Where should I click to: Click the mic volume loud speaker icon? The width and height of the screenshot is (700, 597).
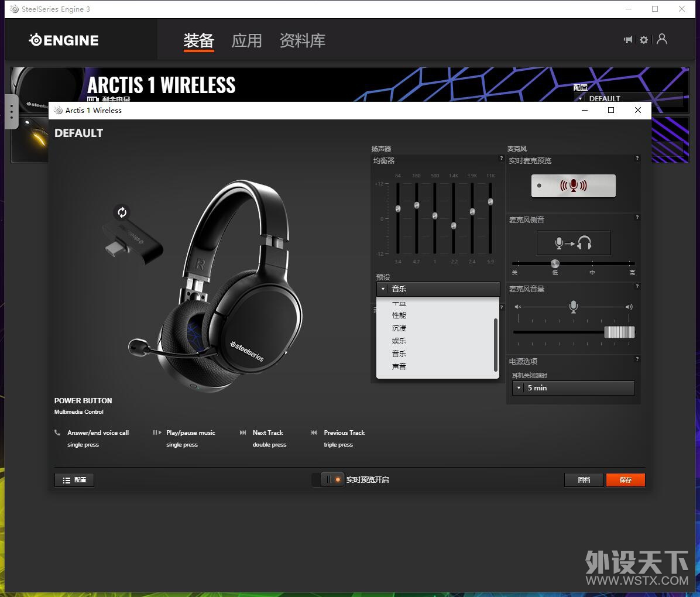point(629,307)
